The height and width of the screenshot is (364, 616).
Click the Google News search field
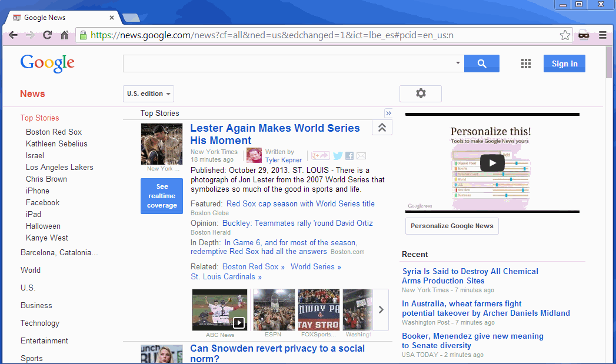(288, 64)
